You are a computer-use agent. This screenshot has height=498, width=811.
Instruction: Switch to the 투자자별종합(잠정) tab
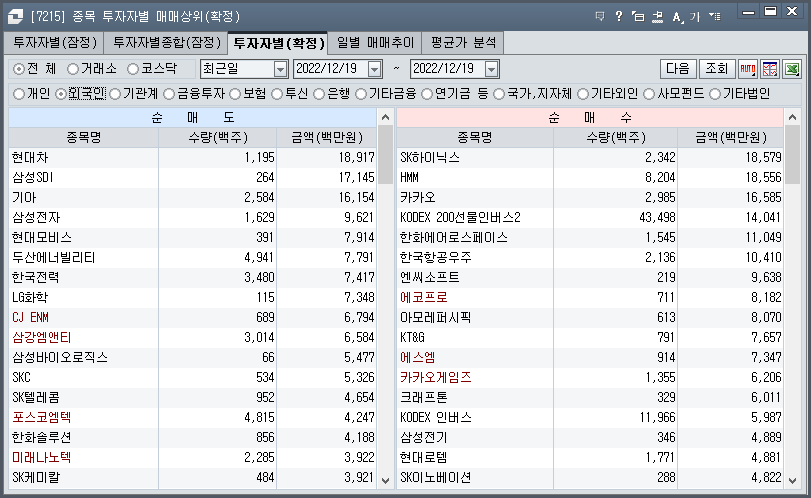pyautogui.click(x=166, y=42)
